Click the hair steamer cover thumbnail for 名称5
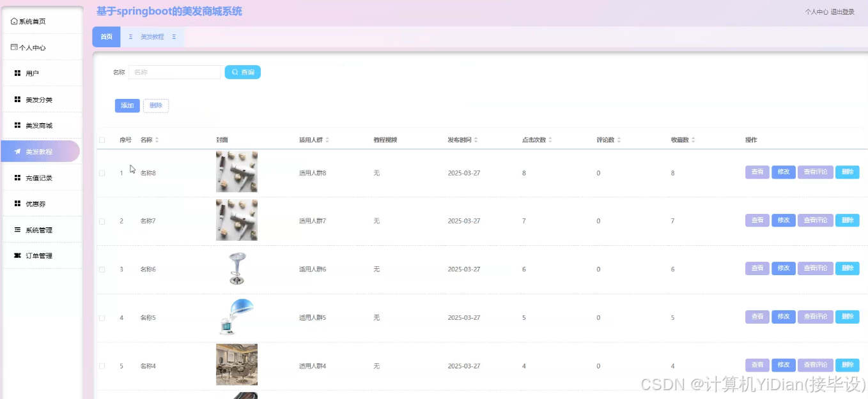 tap(236, 317)
